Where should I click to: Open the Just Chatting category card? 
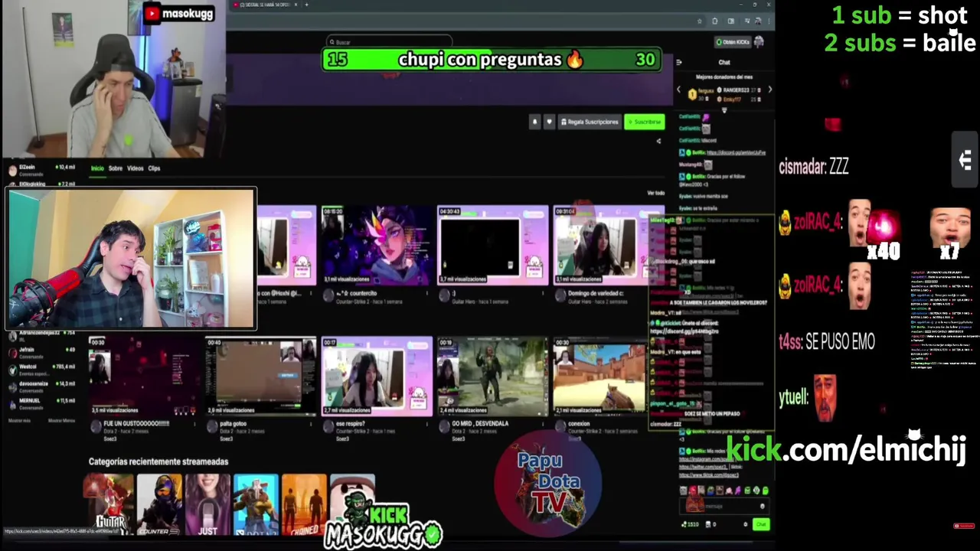click(x=207, y=504)
